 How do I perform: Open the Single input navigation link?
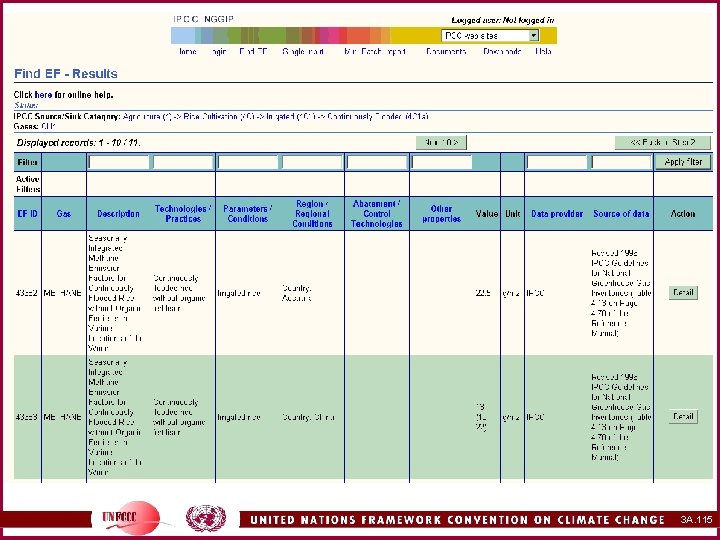tap(303, 51)
